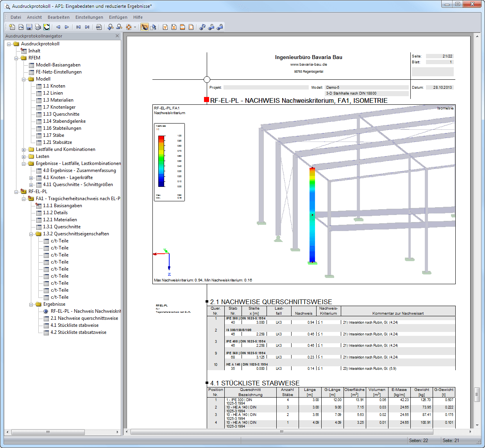Click navigator scroll-right arrow button
The width and height of the screenshot is (485, 448).
118,432
